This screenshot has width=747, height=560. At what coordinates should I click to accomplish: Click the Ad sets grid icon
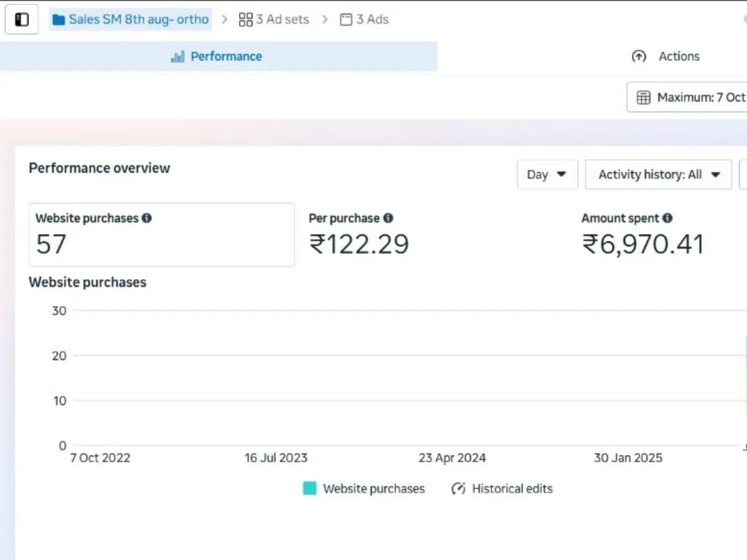[x=246, y=20]
